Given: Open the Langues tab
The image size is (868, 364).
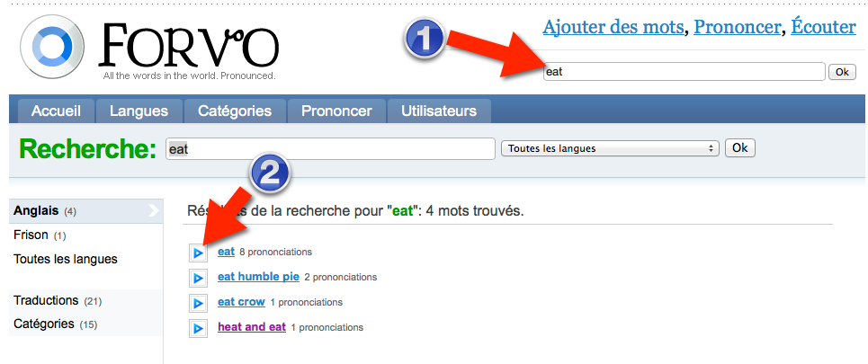Looking at the screenshot, I should click(x=139, y=111).
